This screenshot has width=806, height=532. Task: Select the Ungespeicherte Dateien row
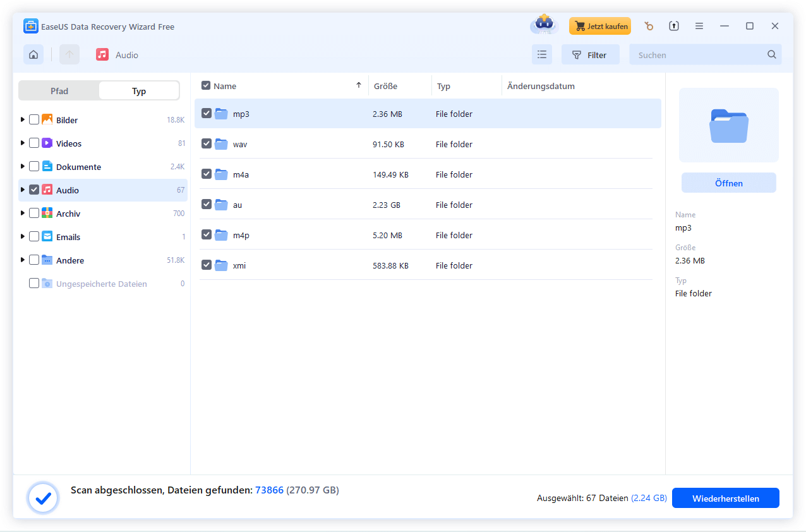(x=103, y=284)
